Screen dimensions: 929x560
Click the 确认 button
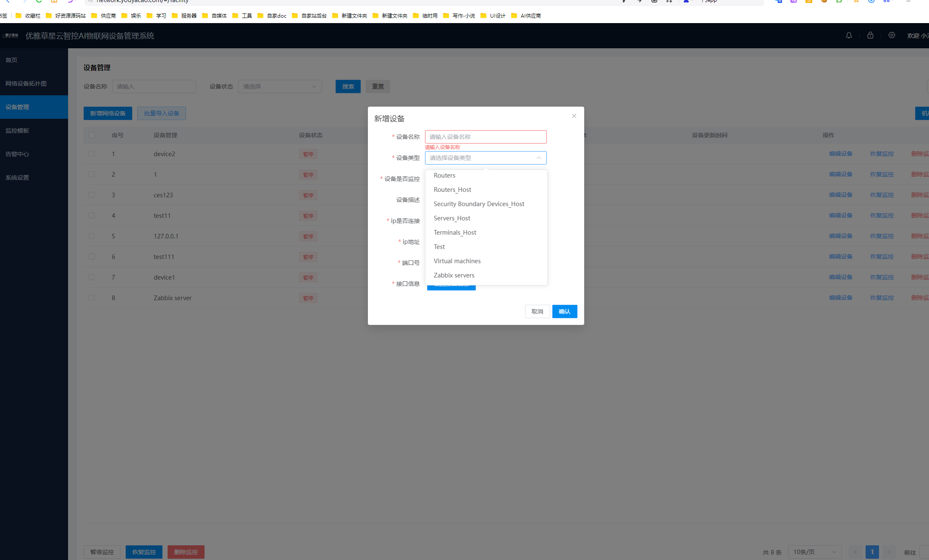(x=564, y=311)
